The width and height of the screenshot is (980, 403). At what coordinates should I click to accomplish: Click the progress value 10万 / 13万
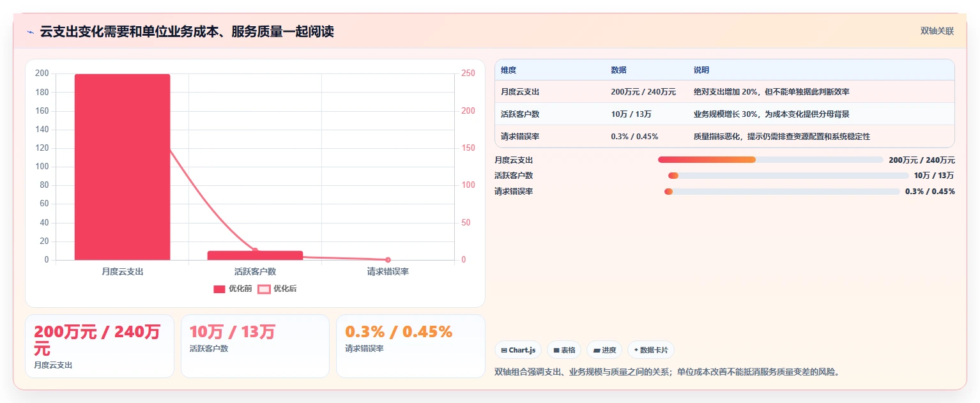coord(934,176)
